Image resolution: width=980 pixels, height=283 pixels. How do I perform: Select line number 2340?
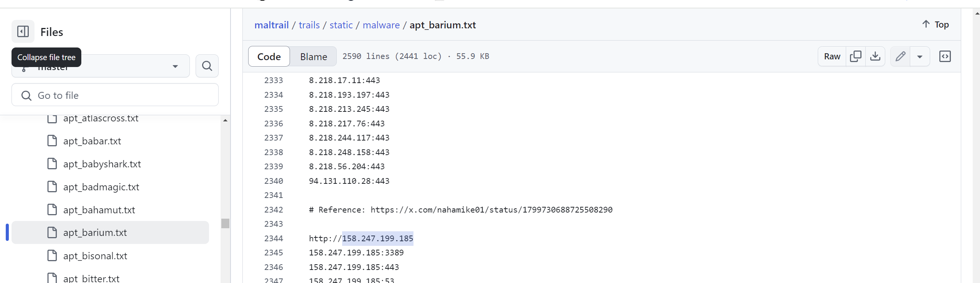(x=273, y=181)
